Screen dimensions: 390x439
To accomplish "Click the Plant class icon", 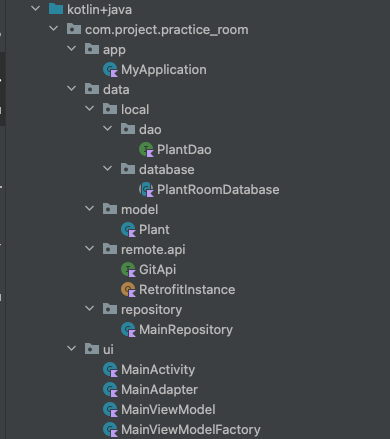I will [x=128, y=230].
